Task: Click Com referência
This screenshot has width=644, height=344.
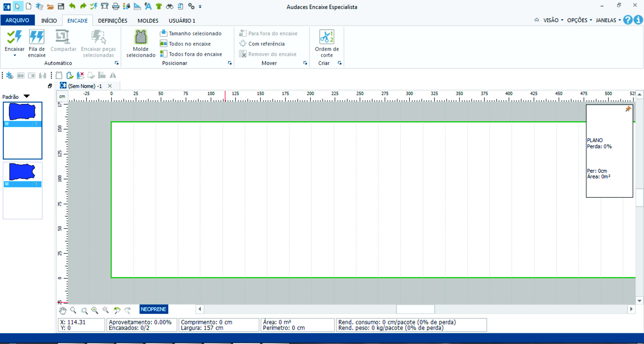Action: pyautogui.click(x=262, y=44)
